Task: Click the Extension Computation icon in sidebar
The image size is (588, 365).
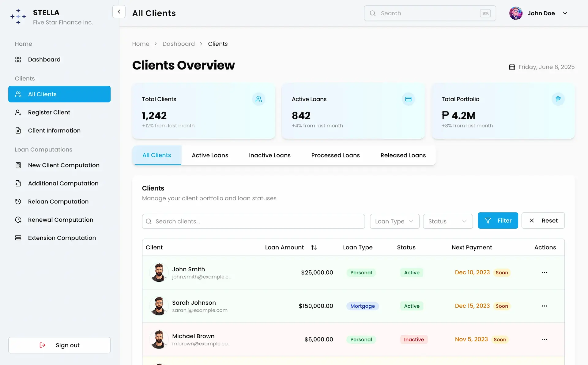Action: (18, 238)
